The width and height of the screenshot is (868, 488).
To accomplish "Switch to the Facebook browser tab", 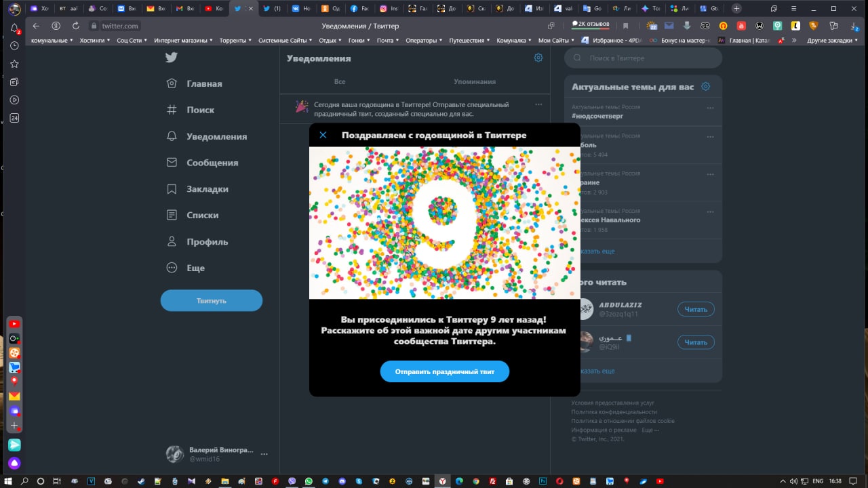I will click(360, 9).
